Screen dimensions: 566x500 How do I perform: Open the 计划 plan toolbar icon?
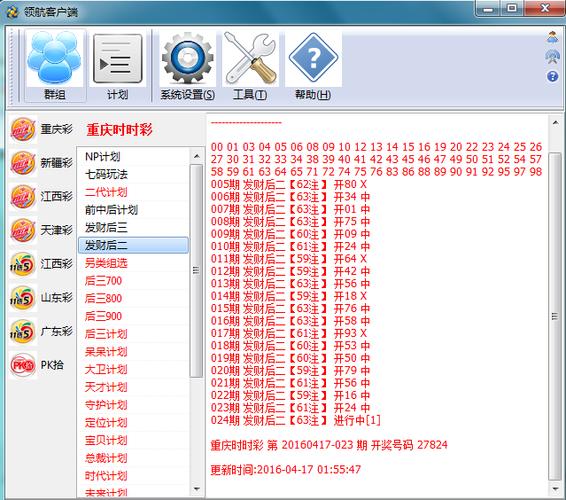tap(118, 66)
